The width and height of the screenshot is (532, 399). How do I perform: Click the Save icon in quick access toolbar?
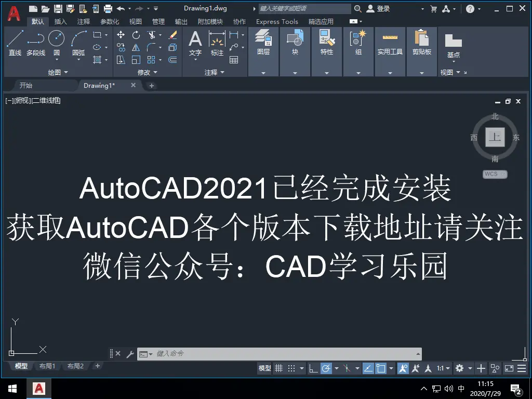coord(58,9)
